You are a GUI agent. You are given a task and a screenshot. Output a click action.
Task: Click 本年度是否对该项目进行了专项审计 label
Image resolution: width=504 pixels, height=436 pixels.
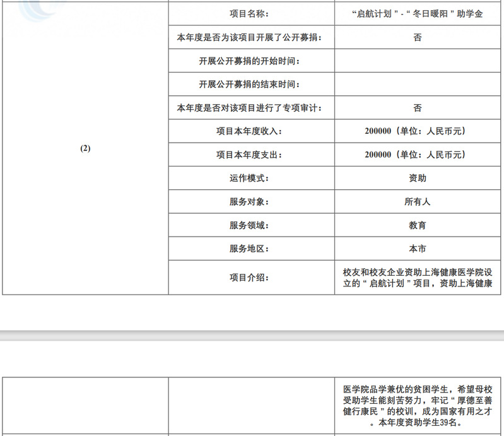coord(249,108)
